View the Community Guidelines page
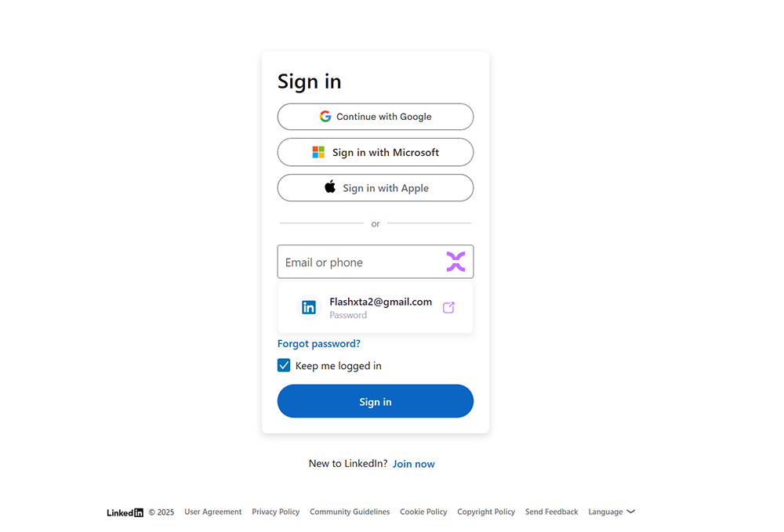784x532 pixels. pyautogui.click(x=350, y=512)
